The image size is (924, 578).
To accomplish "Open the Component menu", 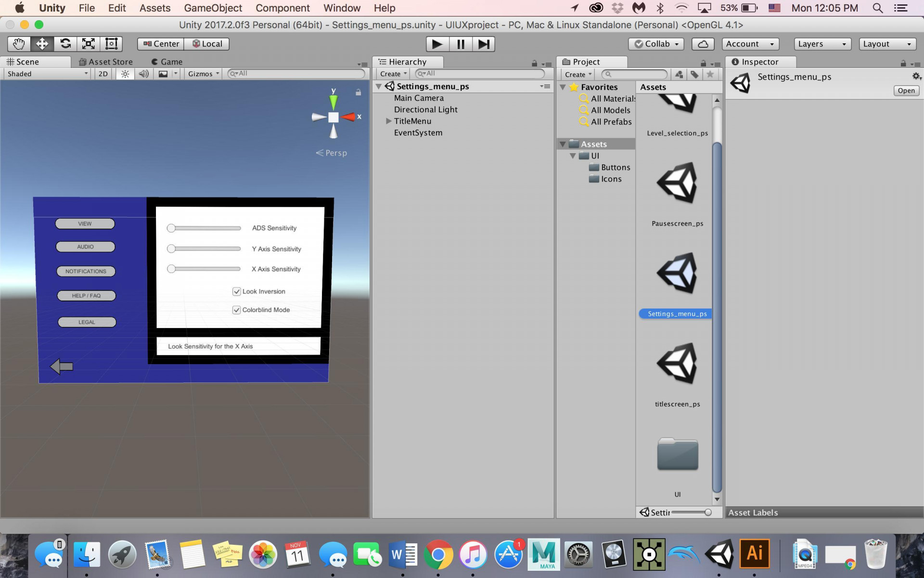I will pyautogui.click(x=282, y=8).
